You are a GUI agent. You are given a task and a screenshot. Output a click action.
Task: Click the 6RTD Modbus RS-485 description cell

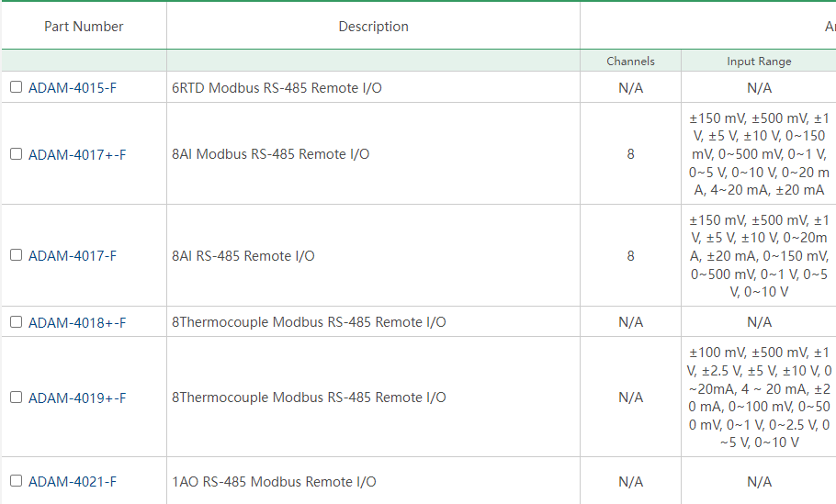click(x=373, y=87)
